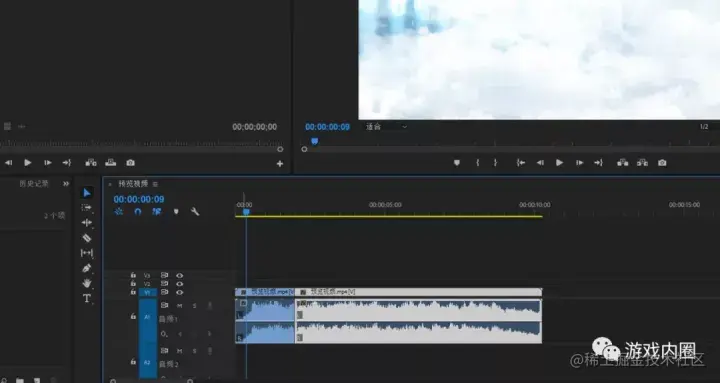Select the Razor tool in the tools panel
This screenshot has width=720, height=383.
coord(86,238)
